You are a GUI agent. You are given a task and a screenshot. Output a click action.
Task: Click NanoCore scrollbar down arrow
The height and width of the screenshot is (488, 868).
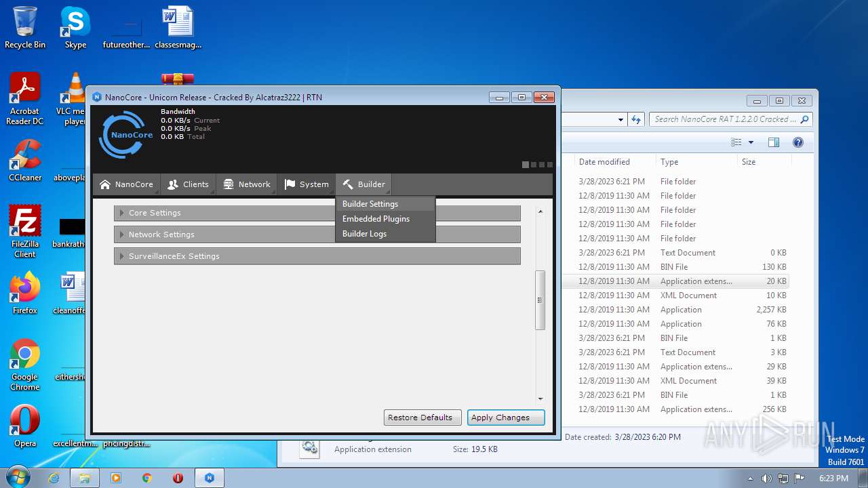coord(540,399)
